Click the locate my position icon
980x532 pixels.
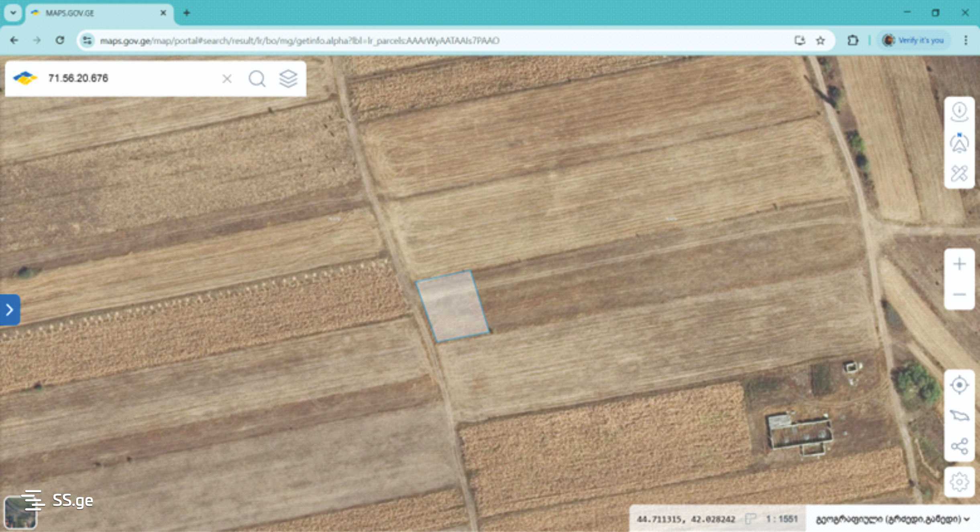pyautogui.click(x=959, y=385)
